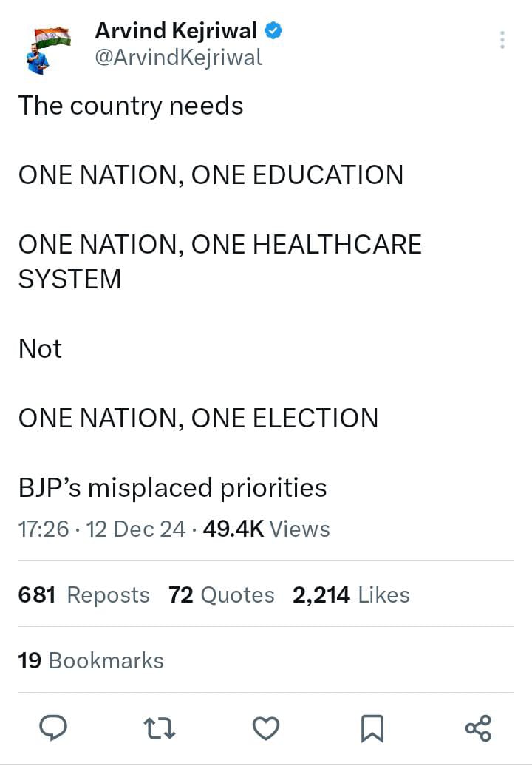Share the tweet via the share icon

point(478,728)
